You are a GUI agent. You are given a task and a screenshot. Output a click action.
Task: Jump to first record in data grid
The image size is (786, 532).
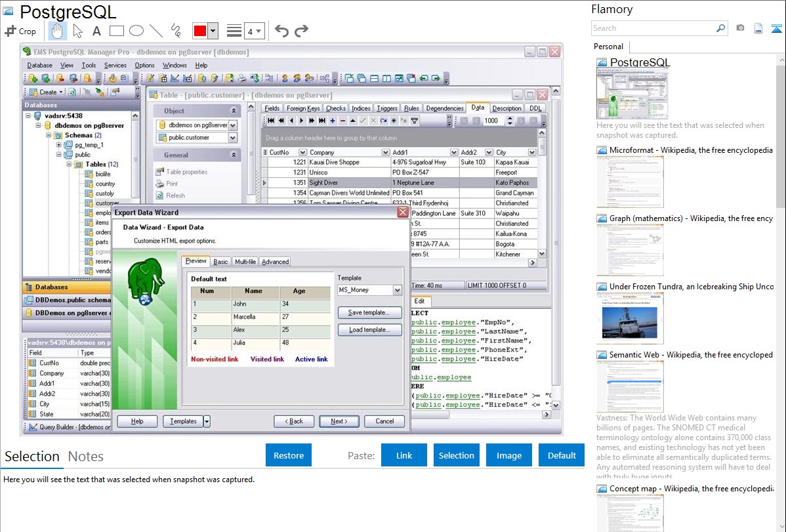pos(271,121)
